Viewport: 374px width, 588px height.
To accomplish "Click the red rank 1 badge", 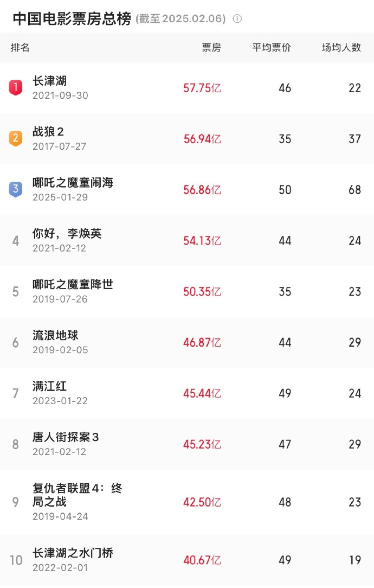I will (x=15, y=87).
